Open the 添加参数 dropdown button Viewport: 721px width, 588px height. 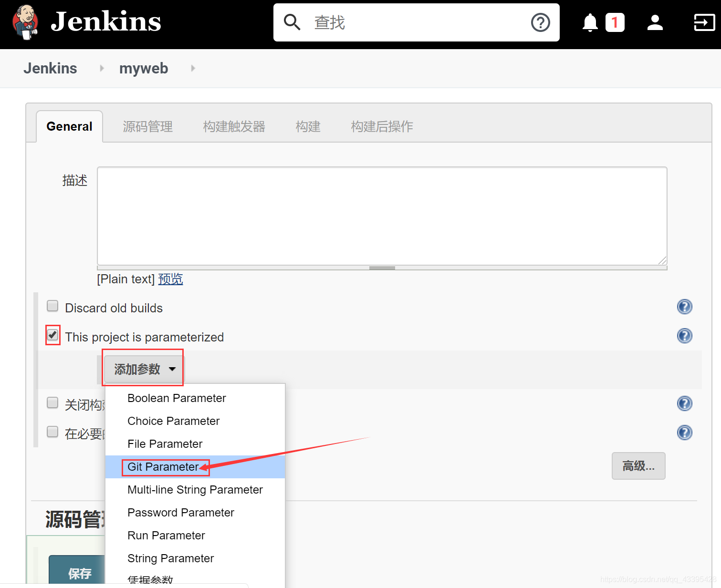point(143,369)
